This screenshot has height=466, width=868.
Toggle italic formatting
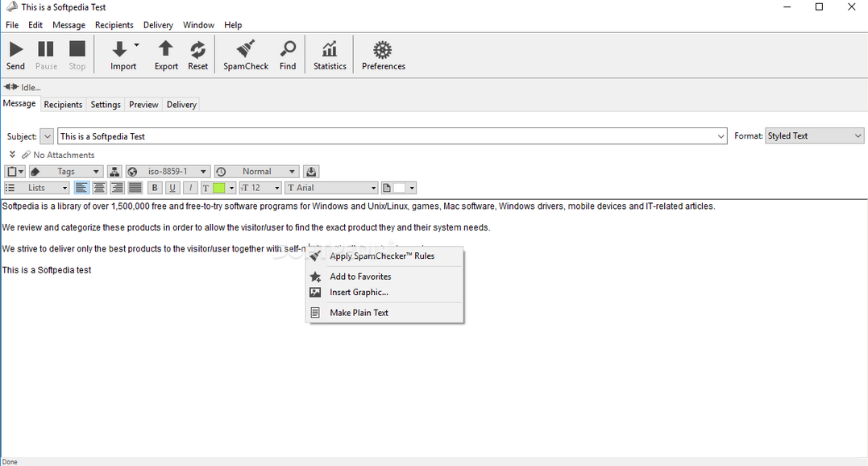point(190,188)
